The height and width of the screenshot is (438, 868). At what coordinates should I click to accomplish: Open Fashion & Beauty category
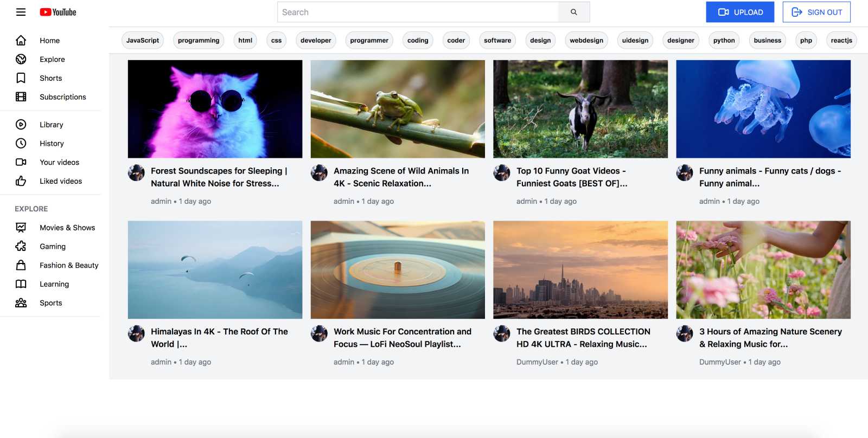68,265
